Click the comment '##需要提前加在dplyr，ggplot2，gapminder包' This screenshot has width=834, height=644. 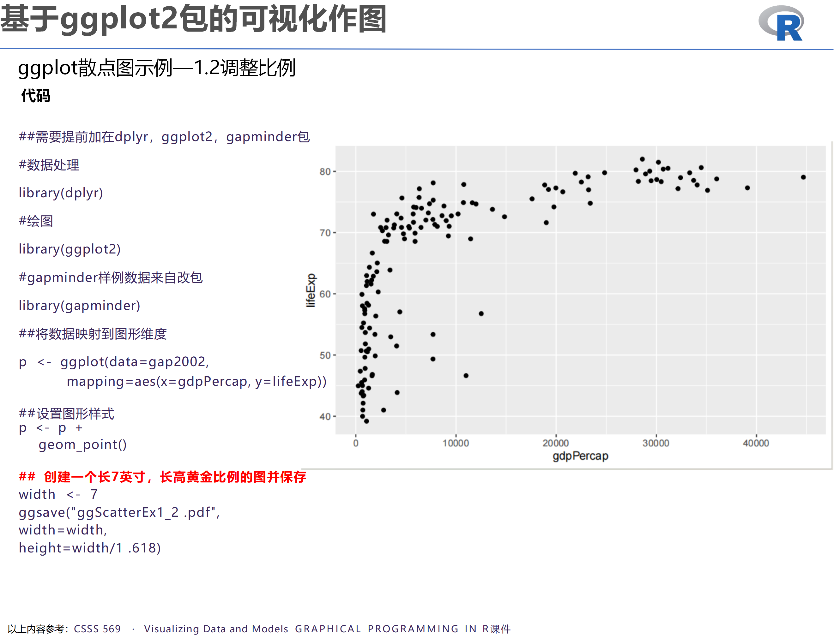164,137
